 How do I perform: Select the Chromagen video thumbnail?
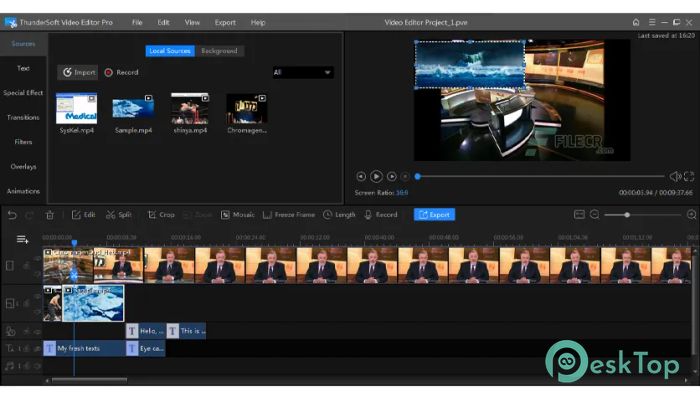point(247,108)
